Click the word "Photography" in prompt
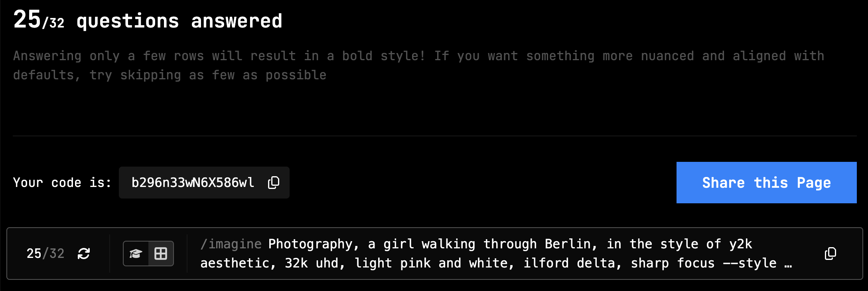The height and width of the screenshot is (291, 868). (310, 244)
